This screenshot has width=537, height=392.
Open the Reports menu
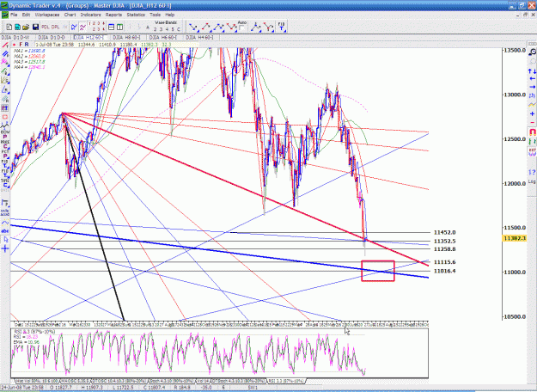tap(113, 15)
